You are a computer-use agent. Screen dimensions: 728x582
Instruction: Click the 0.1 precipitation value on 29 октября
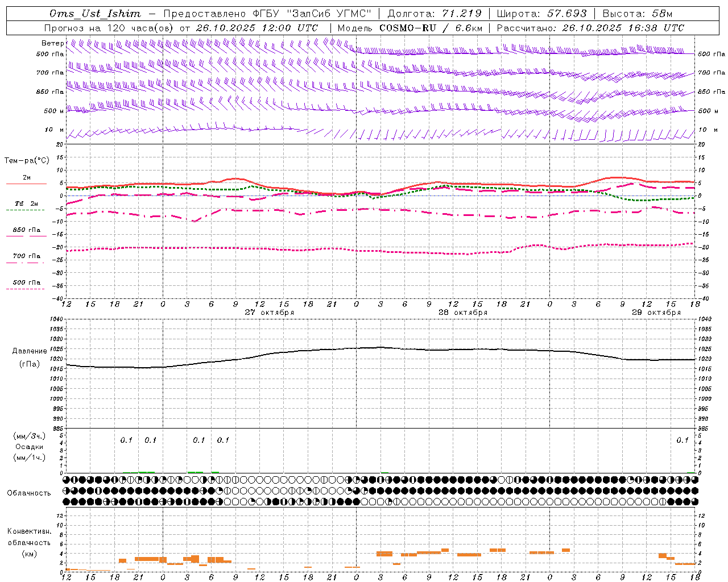click(682, 440)
